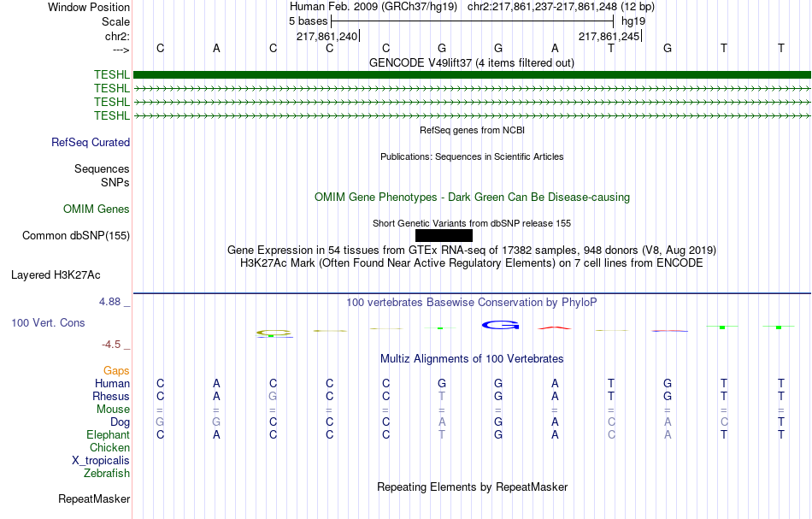Viewport: 812px width, 519px height.
Task: Click the Scale label on the left
Action: pos(115,21)
